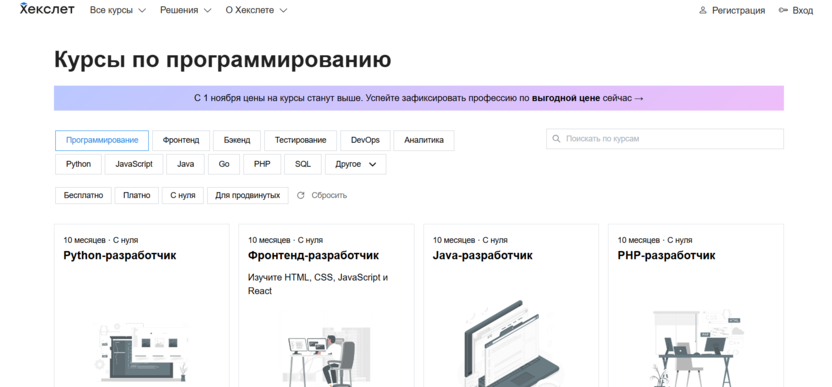Viewport: 832px width, 387px height.
Task: Open the Хекслет logo home link
Action: click(x=47, y=9)
